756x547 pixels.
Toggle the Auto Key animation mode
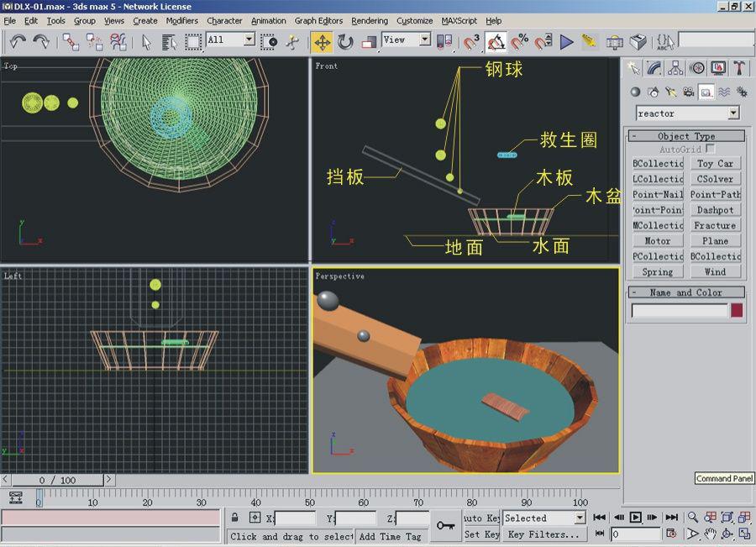point(481,518)
